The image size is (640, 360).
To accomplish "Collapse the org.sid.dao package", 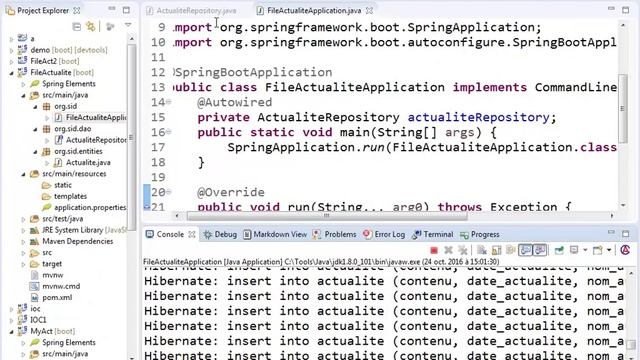I will pyautogui.click(x=35, y=129).
